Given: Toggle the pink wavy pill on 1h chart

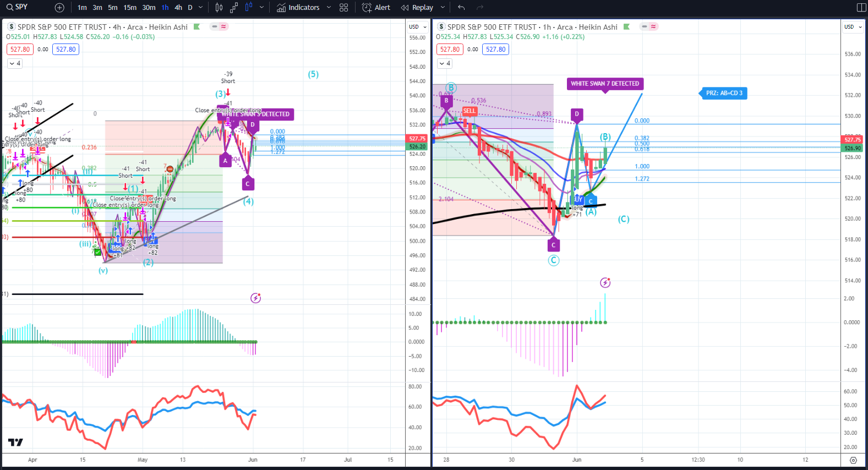Looking at the screenshot, I should click(653, 26).
